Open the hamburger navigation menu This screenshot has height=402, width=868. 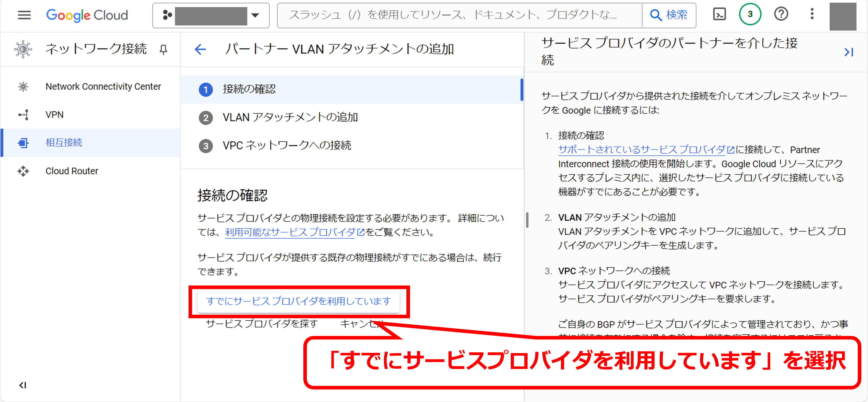pos(24,15)
